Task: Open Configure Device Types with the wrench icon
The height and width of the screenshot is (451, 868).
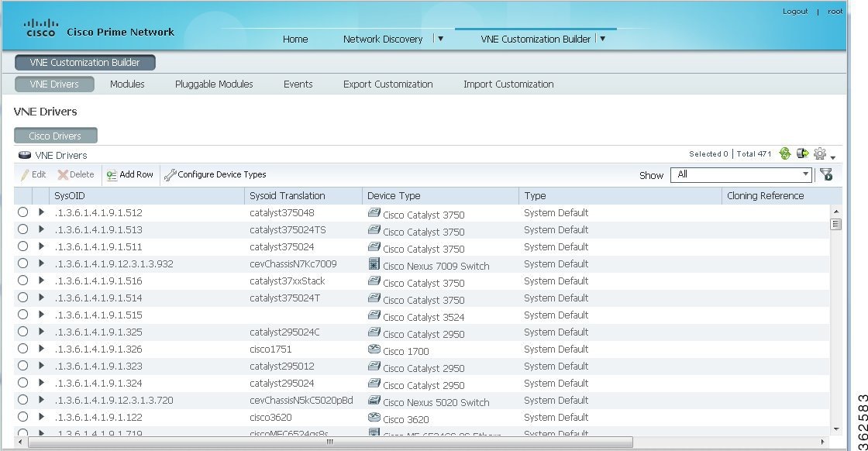Action: tap(215, 175)
